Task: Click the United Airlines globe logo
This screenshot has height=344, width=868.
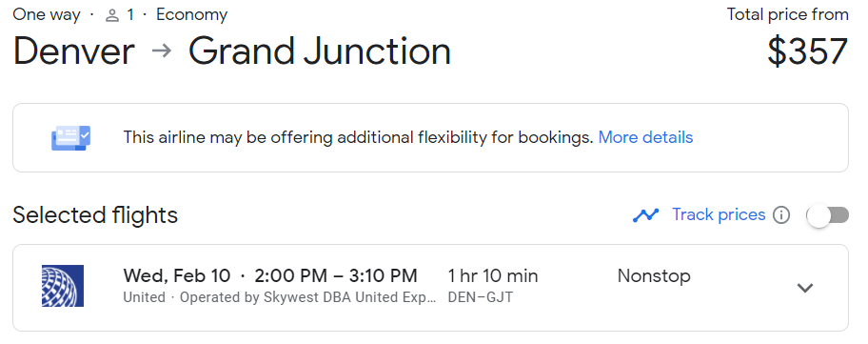Action: 63,286
